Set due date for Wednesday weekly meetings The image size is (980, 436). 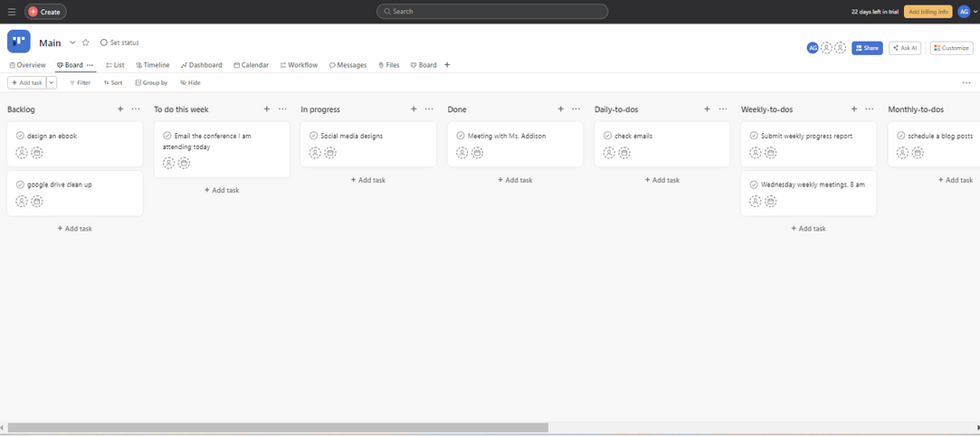[771, 201]
